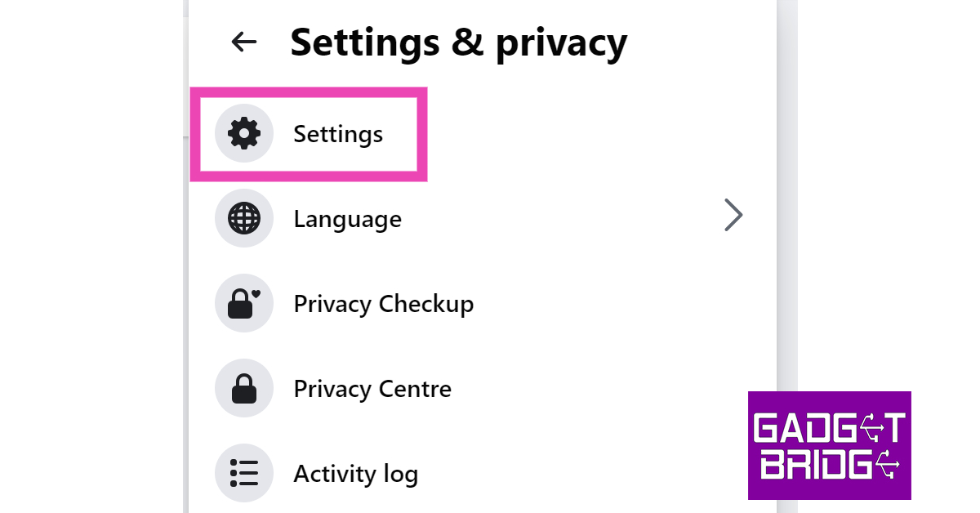The width and height of the screenshot is (980, 513).
Task: Click the Settings gear icon
Action: click(x=243, y=133)
